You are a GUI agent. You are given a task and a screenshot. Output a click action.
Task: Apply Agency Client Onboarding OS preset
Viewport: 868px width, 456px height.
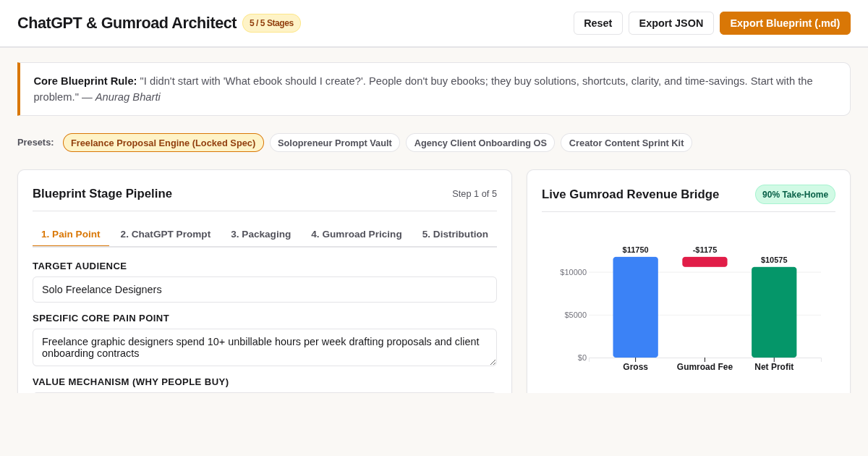tap(480, 143)
